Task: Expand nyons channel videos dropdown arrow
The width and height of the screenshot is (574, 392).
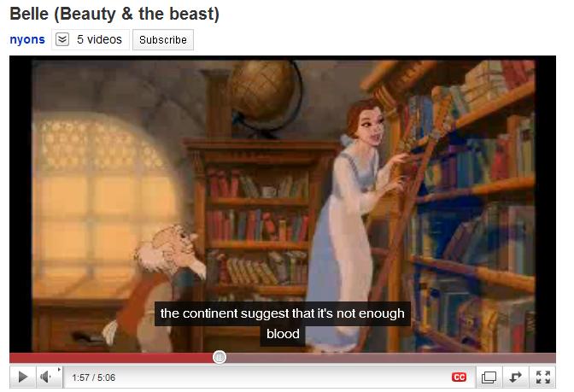Action: 62,39
